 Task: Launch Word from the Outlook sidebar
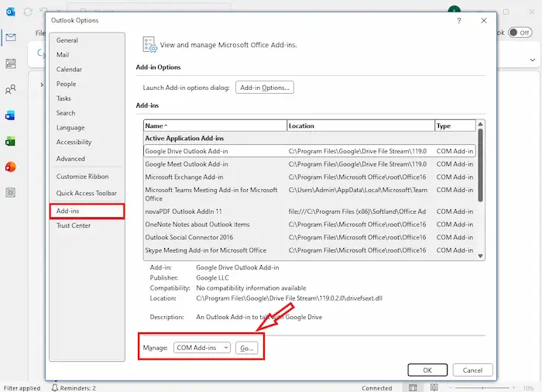point(10,115)
